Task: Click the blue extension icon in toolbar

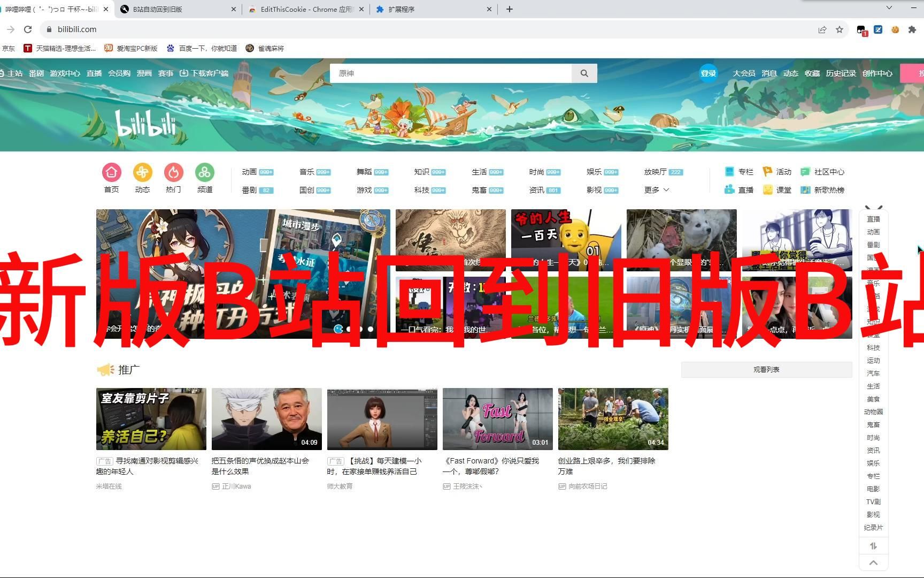Action: coord(878,29)
